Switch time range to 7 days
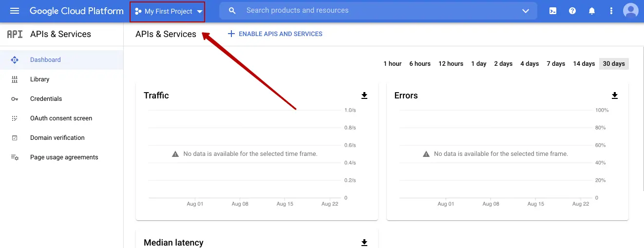The width and height of the screenshot is (644, 248). tap(555, 64)
